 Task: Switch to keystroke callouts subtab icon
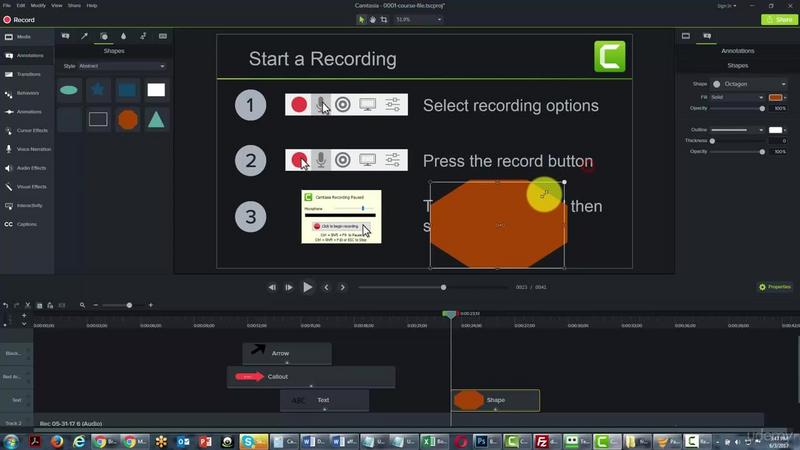pos(163,36)
